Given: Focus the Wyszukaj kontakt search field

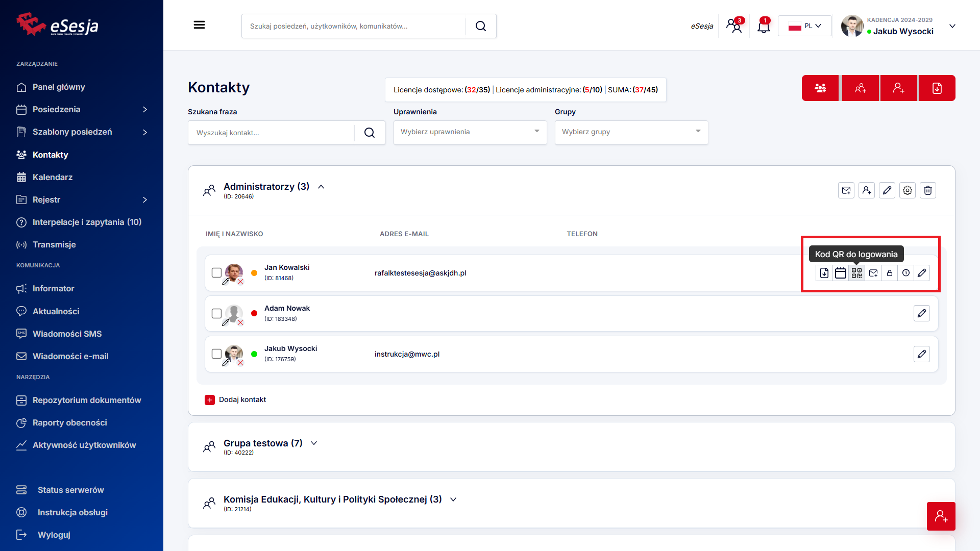Looking at the screenshot, I should click(271, 133).
